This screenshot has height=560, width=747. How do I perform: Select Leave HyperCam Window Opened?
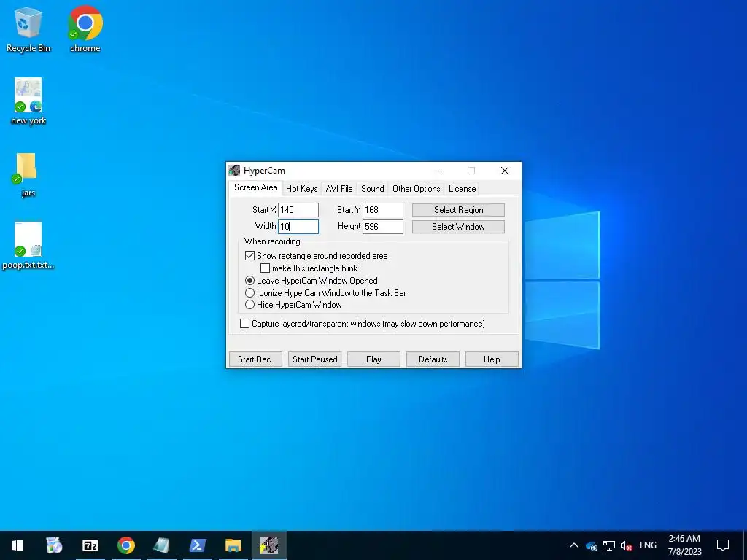249,281
